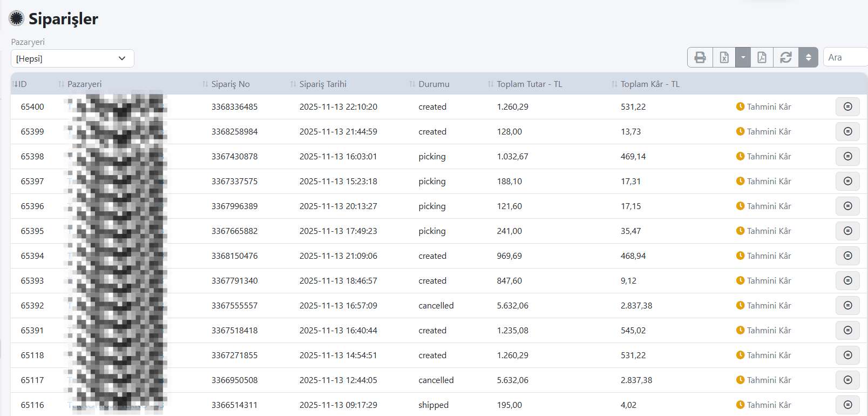The height and width of the screenshot is (416, 868).
Task: Click action button on order 65116
Action: click(x=847, y=405)
